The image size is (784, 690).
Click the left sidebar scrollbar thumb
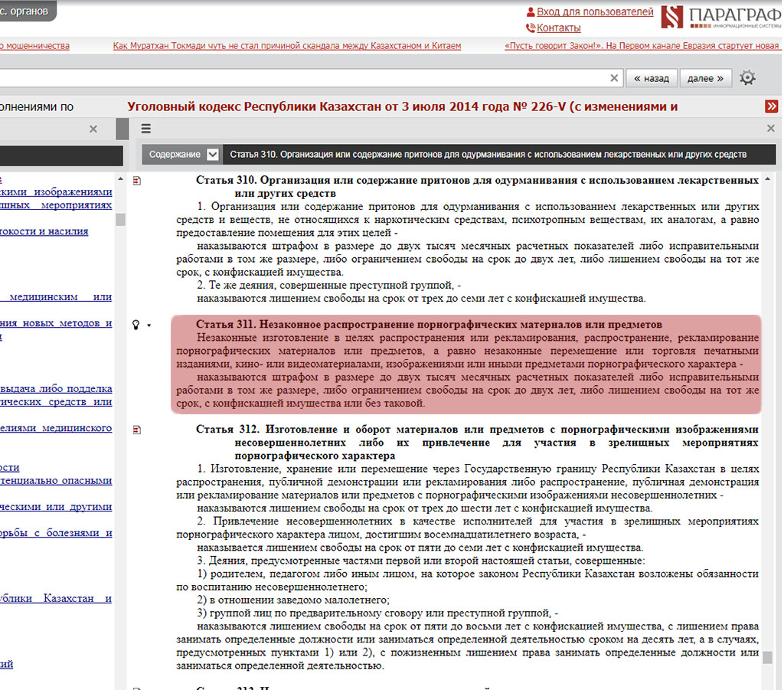(x=120, y=220)
